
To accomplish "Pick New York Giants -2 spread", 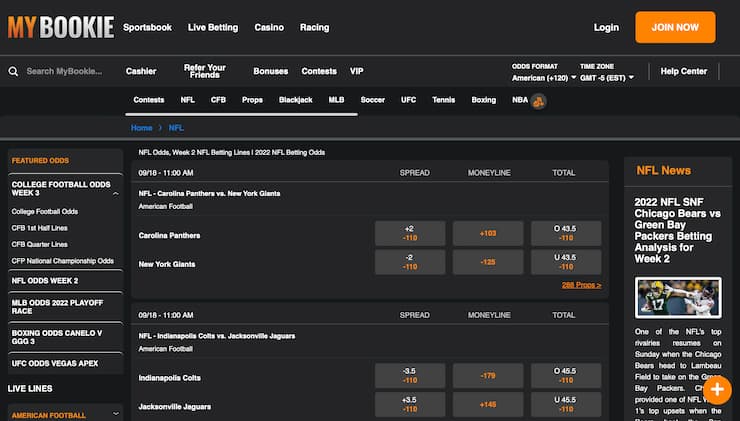I will (410, 262).
